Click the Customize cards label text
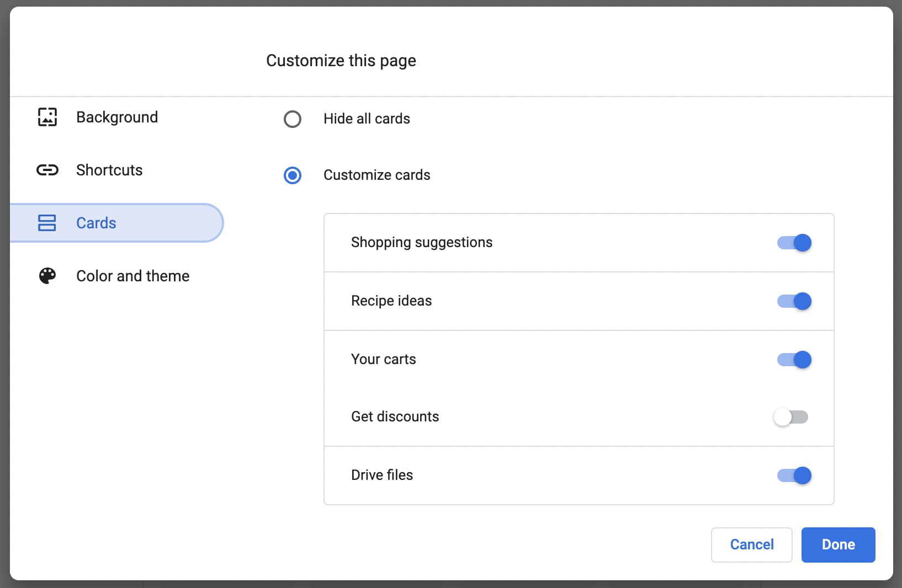This screenshot has width=902, height=588. [x=376, y=175]
